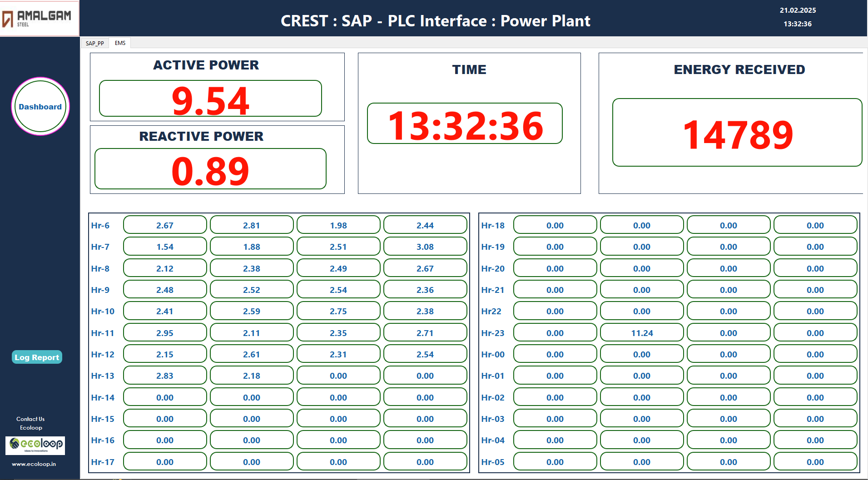Select the EMS tab
The width and height of the screenshot is (868, 480).
pyautogui.click(x=120, y=43)
